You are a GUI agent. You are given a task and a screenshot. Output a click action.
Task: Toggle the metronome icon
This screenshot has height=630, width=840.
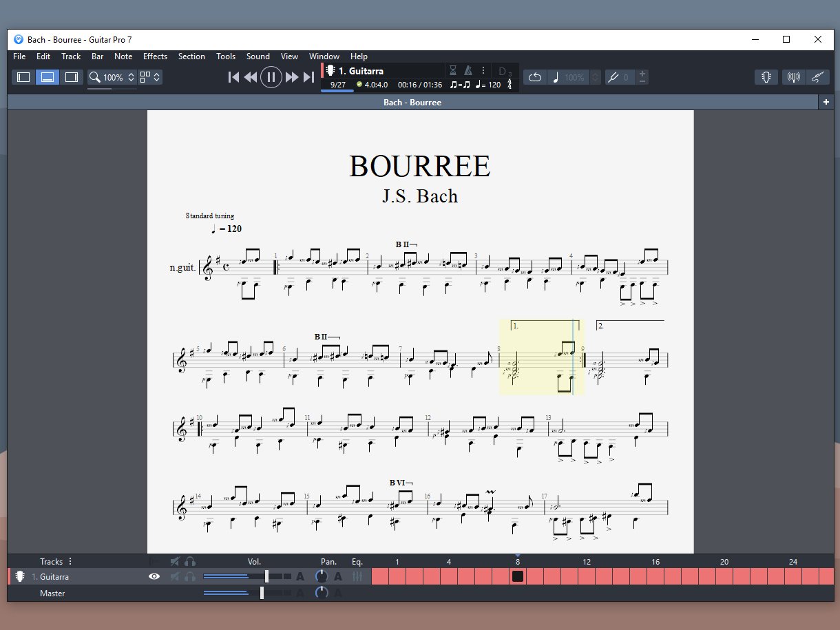[x=468, y=70]
